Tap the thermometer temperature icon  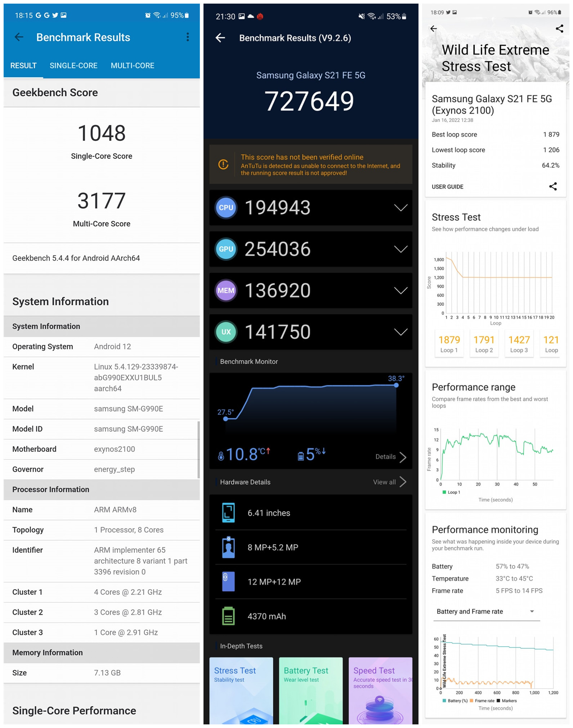(221, 456)
